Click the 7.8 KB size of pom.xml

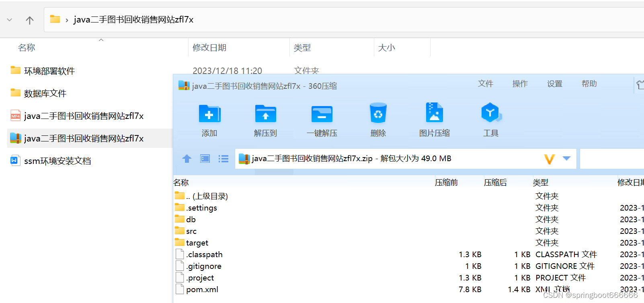coord(470,289)
